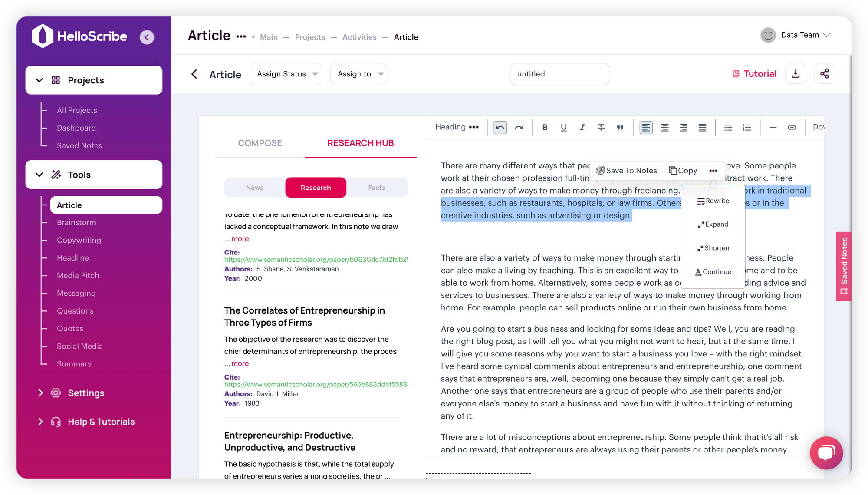The image size is (868, 495).
Task: Insert bulleted list
Action: point(728,127)
